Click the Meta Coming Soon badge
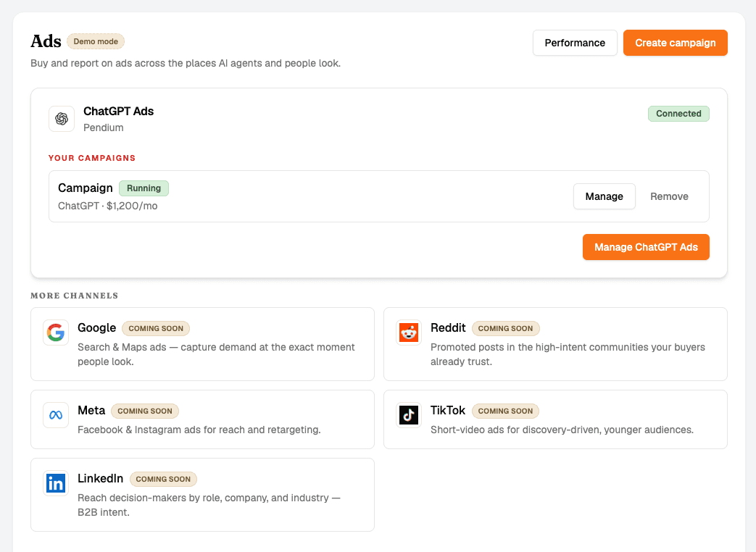Image resolution: width=756 pixels, height=552 pixels. pos(145,411)
